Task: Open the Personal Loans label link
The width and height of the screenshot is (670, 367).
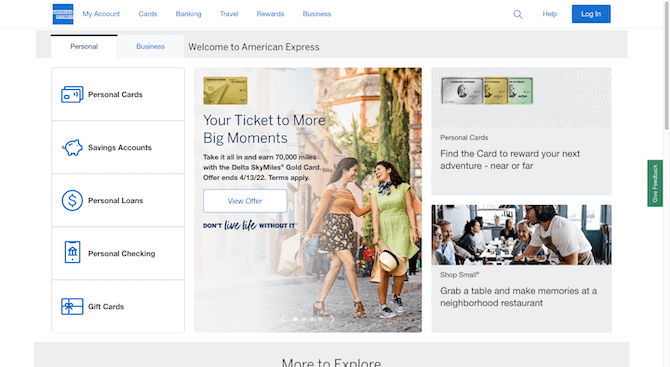Action: (x=115, y=200)
